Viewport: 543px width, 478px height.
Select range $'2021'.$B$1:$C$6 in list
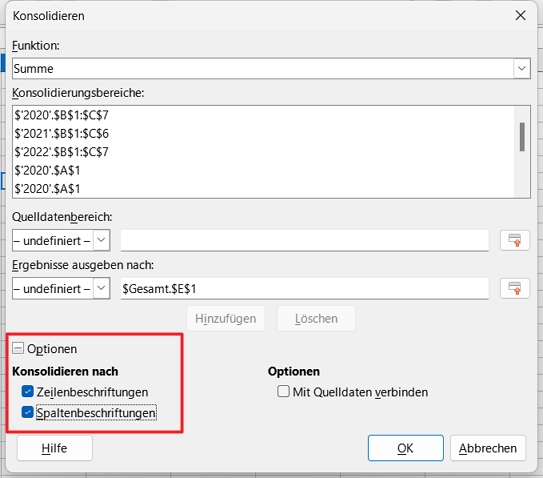[x=61, y=133]
